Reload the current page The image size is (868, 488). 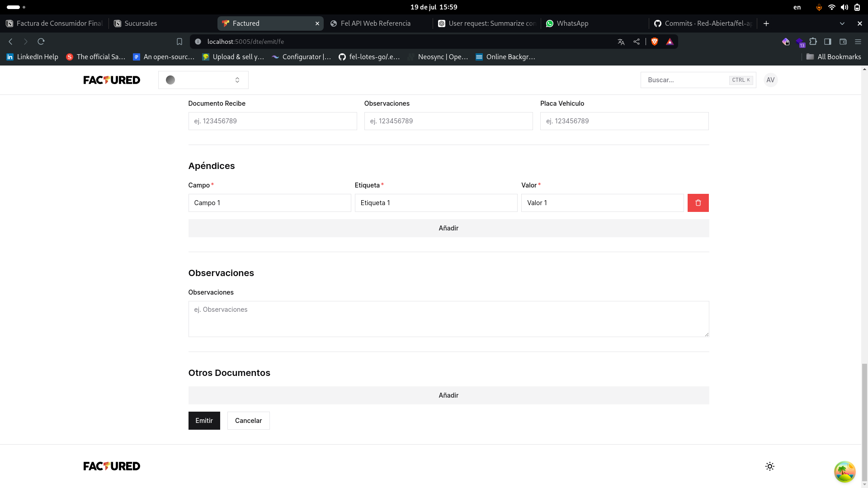(41, 42)
